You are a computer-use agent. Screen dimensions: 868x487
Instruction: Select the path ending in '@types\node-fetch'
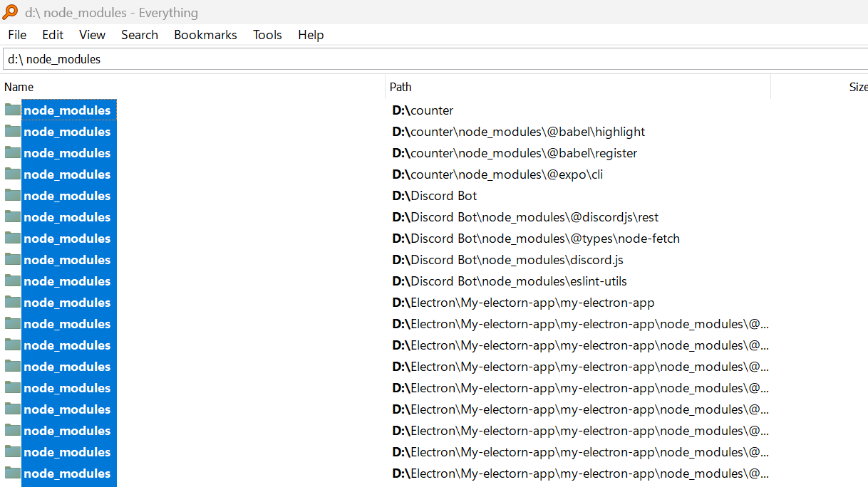[x=537, y=239]
